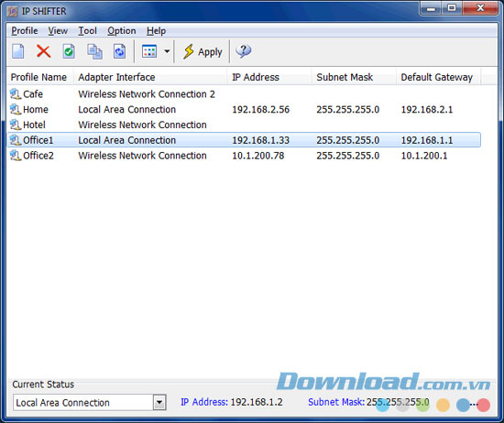Select the Hotel profile row

pos(244,125)
